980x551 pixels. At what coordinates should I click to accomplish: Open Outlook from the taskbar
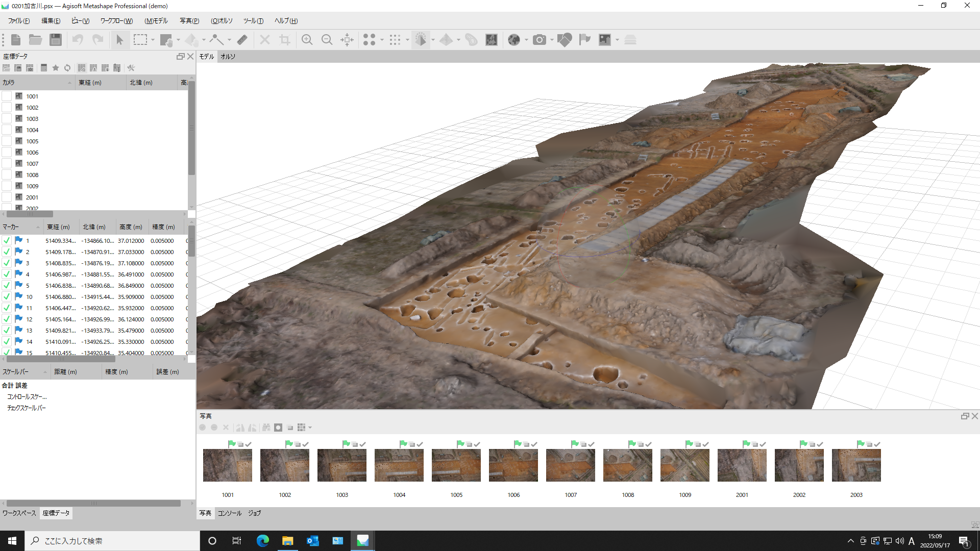pyautogui.click(x=312, y=541)
